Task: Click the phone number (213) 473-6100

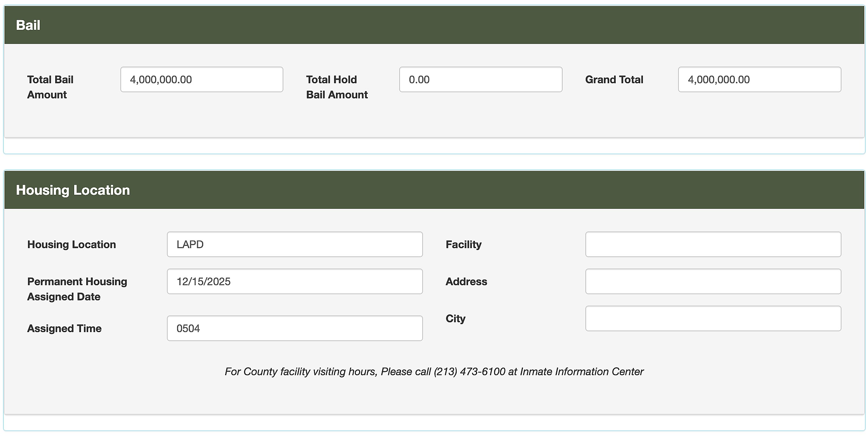Action: [x=469, y=372]
